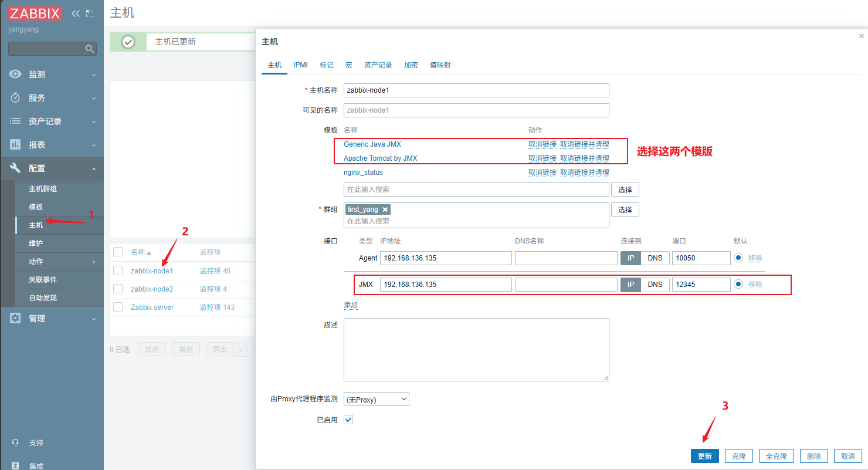
Task: Select the JMX interface default radio button
Action: tap(738, 284)
